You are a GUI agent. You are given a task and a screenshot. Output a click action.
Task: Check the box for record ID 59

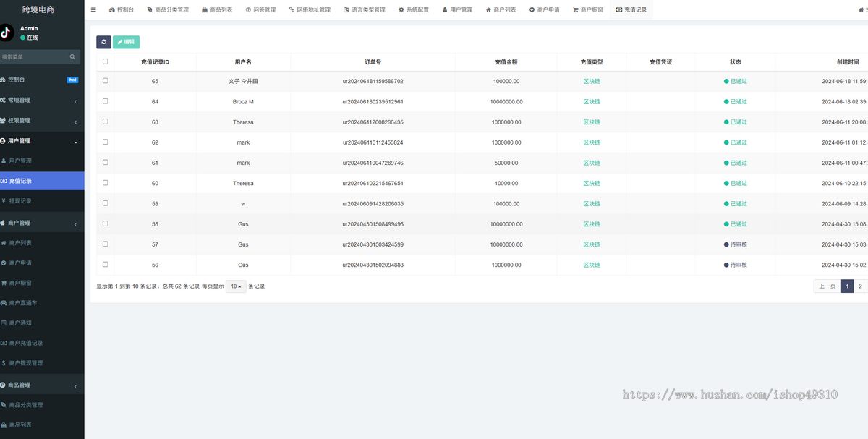tap(105, 203)
